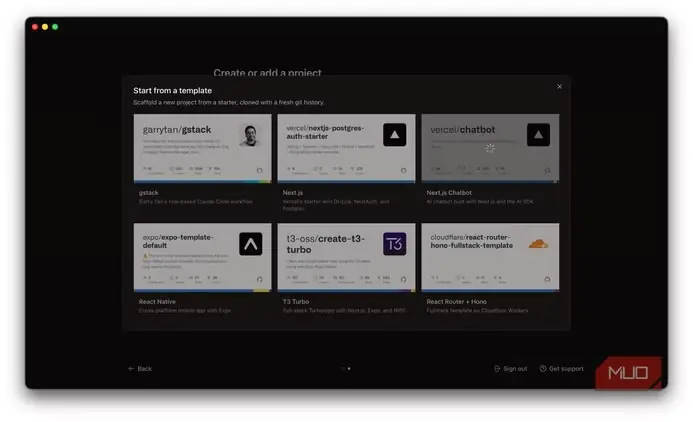Click the page indicator dot at bottom
The width and height of the screenshot is (693, 422).
(x=349, y=369)
